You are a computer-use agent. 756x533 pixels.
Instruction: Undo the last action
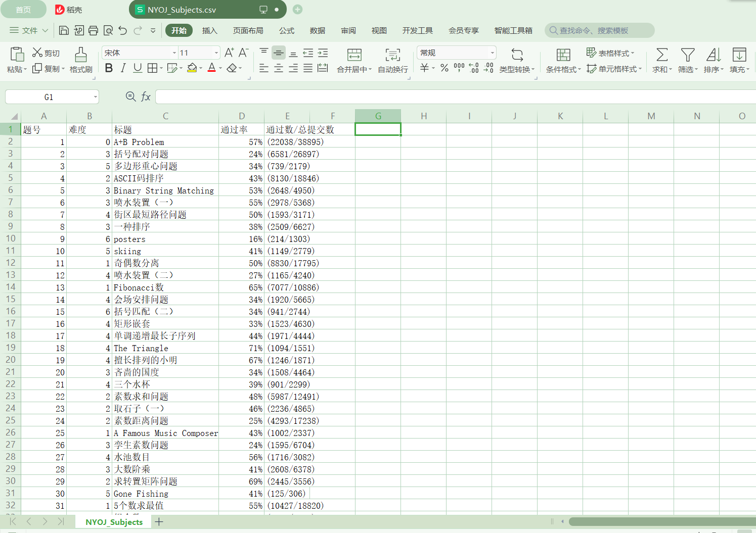click(122, 30)
